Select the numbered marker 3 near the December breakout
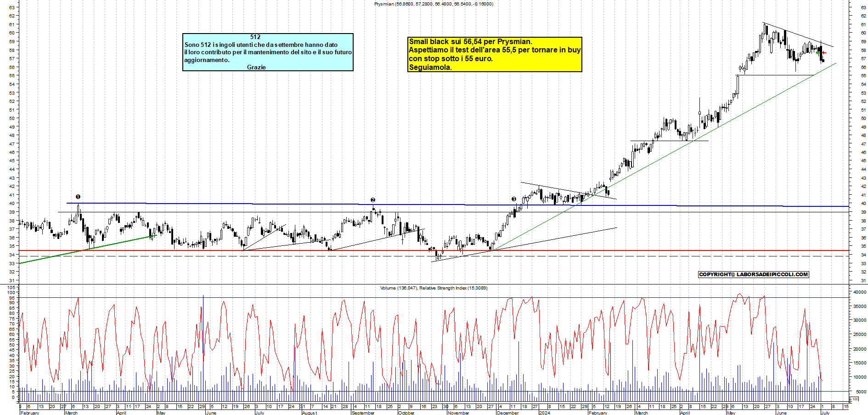Viewport: 868px width, 415px height. pyautogui.click(x=514, y=199)
